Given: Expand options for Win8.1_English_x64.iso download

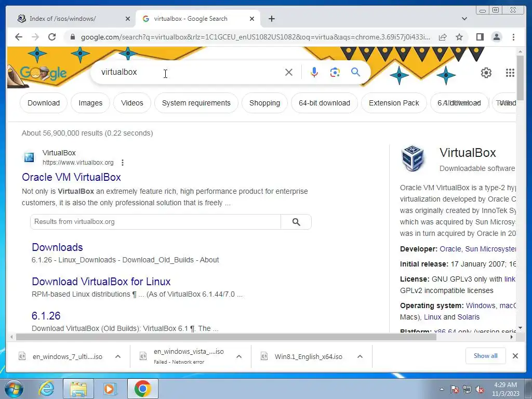Looking at the screenshot, I should (x=360, y=356).
